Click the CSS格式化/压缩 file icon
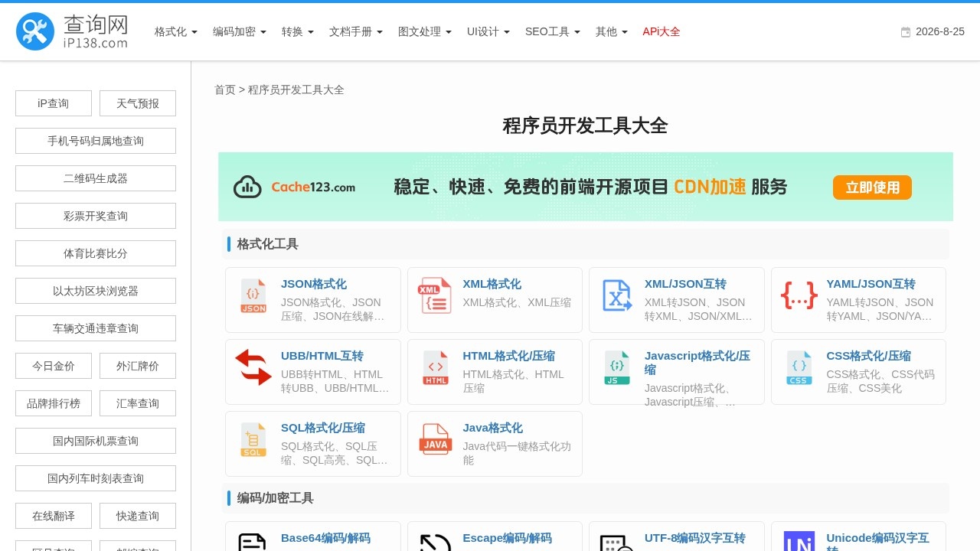 [799, 367]
